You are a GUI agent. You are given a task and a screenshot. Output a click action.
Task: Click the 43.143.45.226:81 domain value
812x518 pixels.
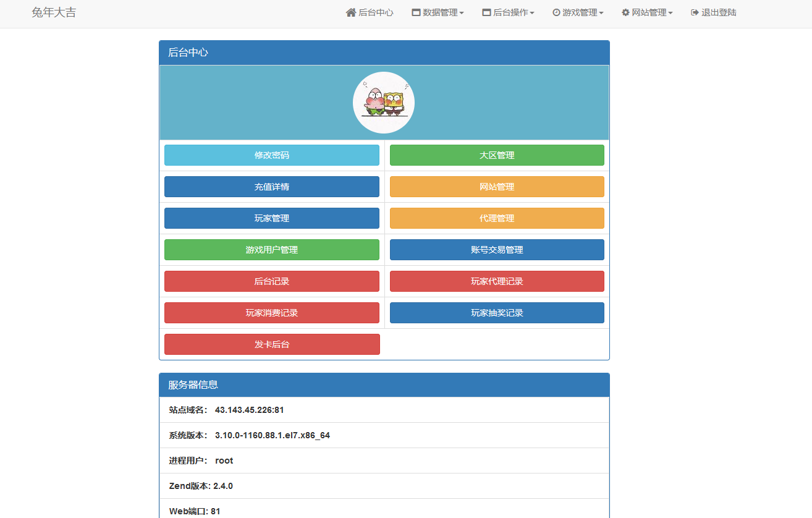point(250,410)
